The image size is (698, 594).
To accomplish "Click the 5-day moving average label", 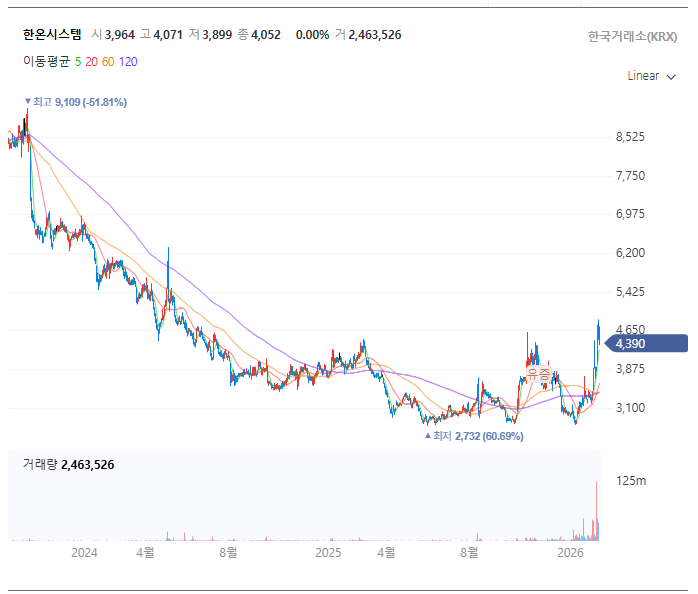I will click(x=78, y=62).
